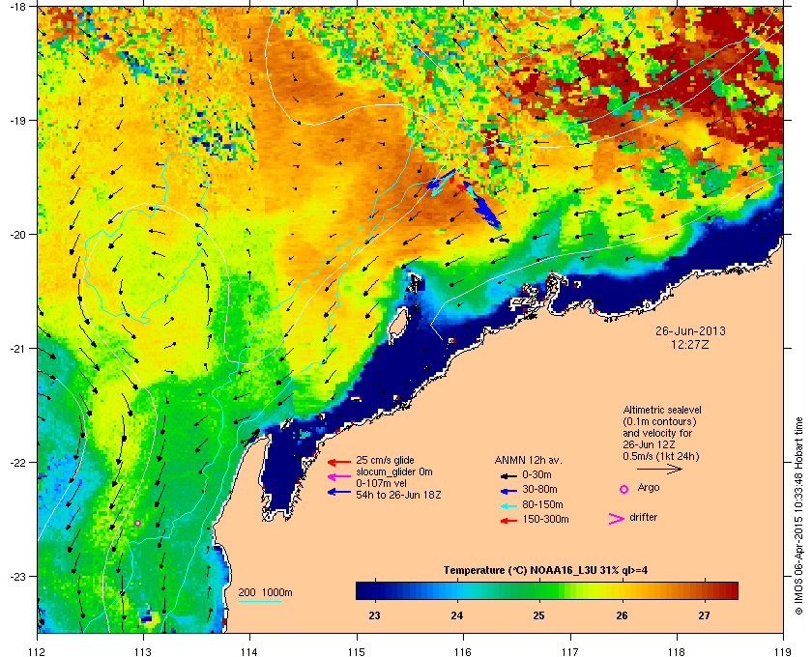Click the longitude axis label 115
This screenshot has height=657, width=812.
[357, 651]
